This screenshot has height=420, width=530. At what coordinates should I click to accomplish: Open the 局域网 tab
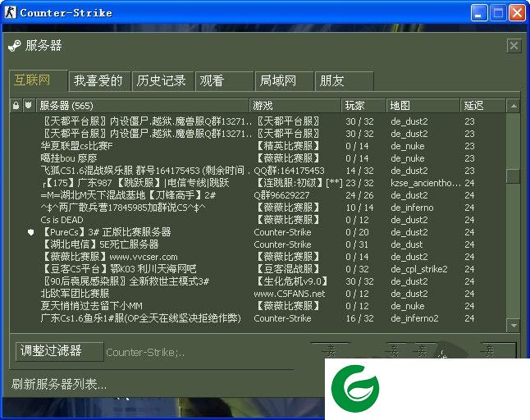point(284,81)
